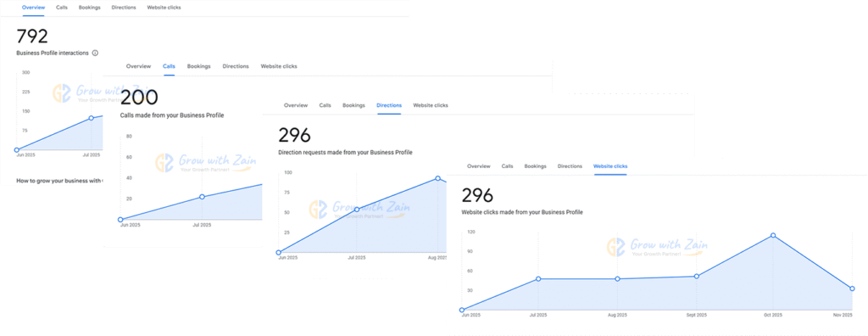868x336 pixels.
Task: Click 'Calls made from your Business Profile' text
Action: [172, 115]
